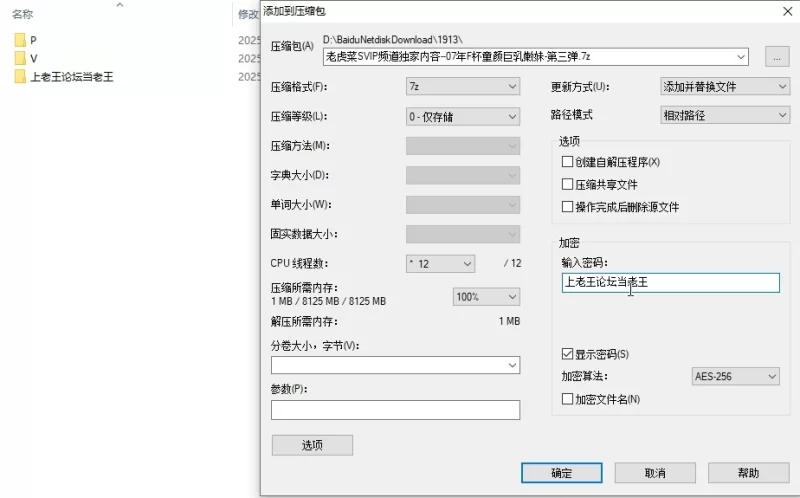Screen dimensions: 800x498
Task: Open the 更新方式 dropdown
Action: [725, 87]
